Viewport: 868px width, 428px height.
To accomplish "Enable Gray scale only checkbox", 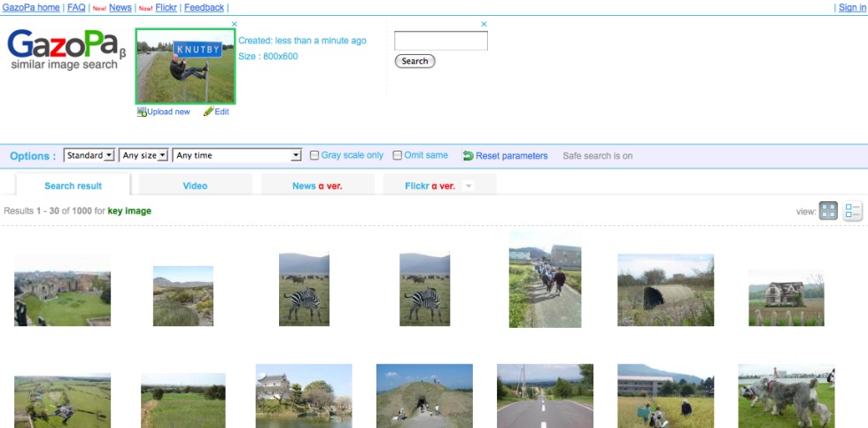I will point(314,156).
